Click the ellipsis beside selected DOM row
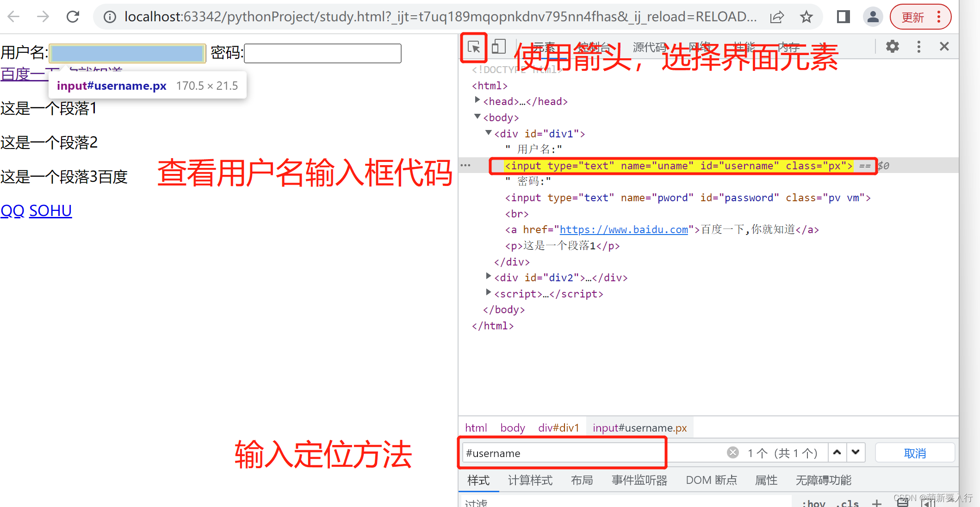980x507 pixels. pyautogui.click(x=465, y=165)
